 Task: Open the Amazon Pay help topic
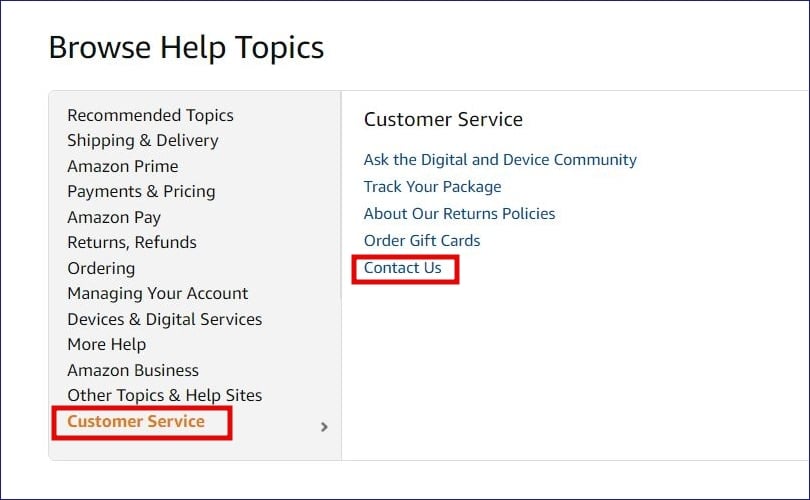pos(114,217)
